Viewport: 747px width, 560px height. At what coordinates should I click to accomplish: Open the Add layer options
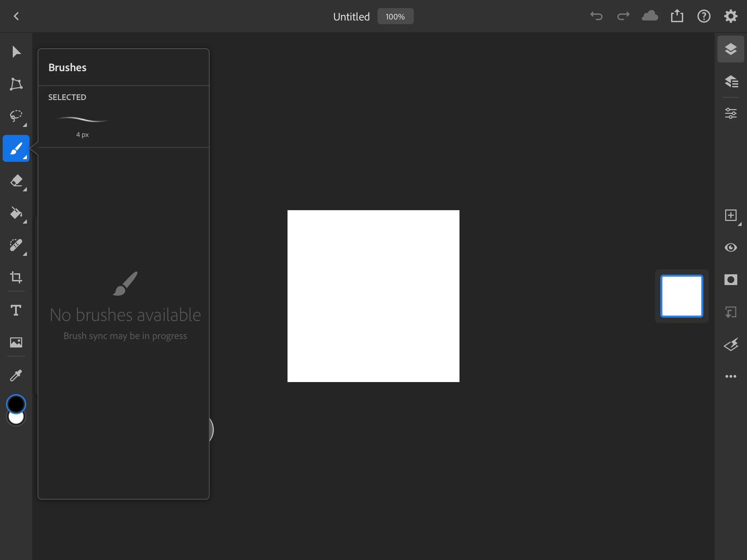point(731,215)
